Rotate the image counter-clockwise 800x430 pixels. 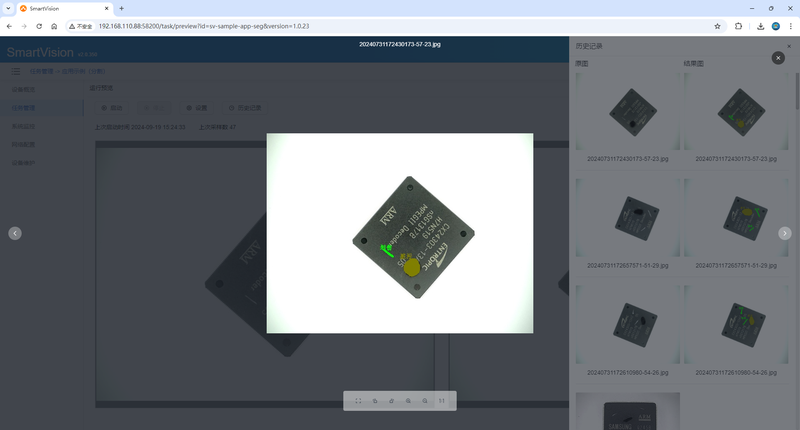click(x=375, y=401)
